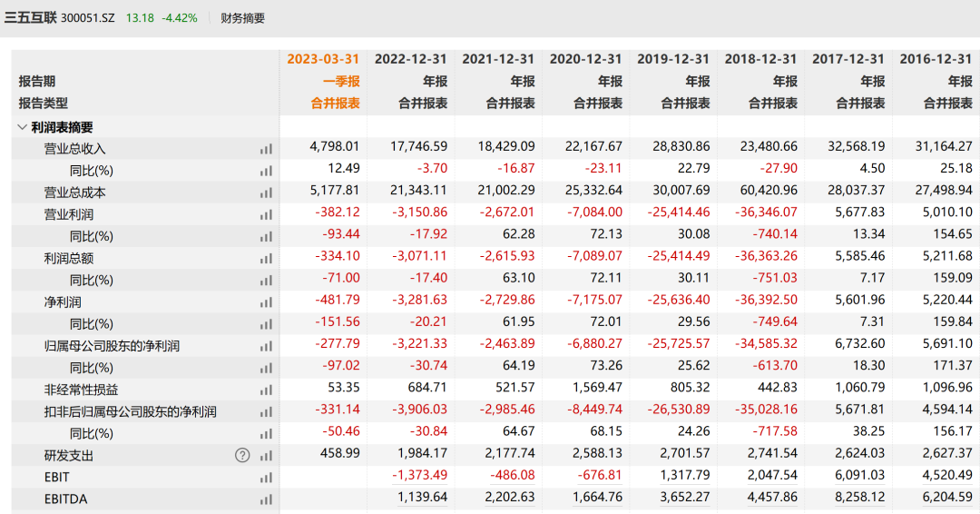Click the 研发支出 row label
This screenshot has width=980, height=514.
point(69,456)
